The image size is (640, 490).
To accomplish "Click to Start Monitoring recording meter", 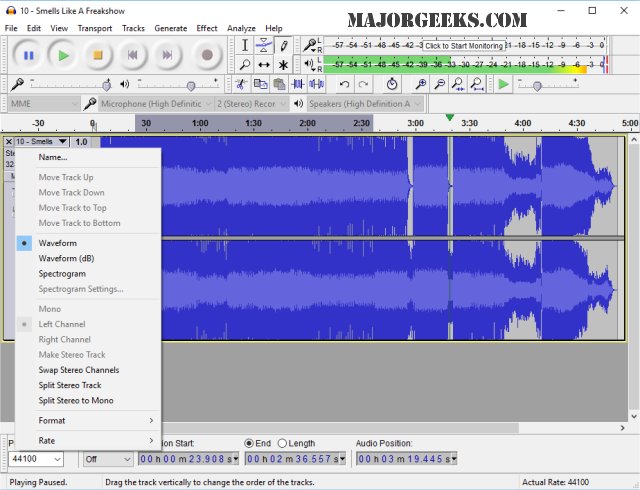I will [x=464, y=45].
